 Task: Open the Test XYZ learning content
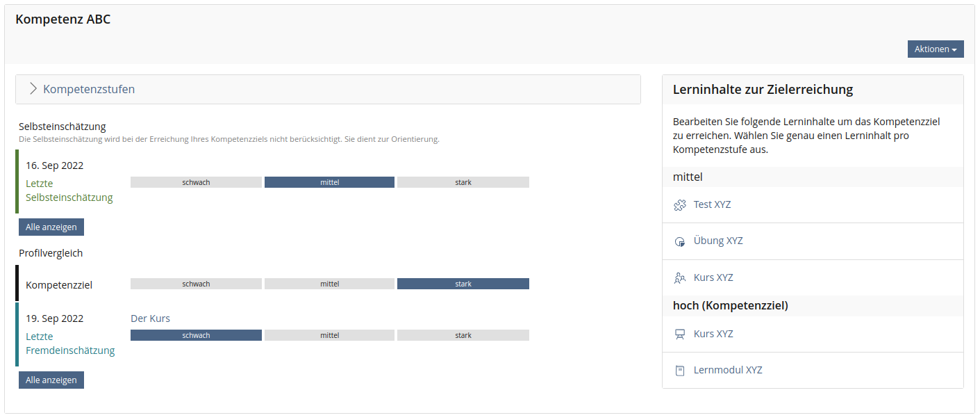click(712, 204)
